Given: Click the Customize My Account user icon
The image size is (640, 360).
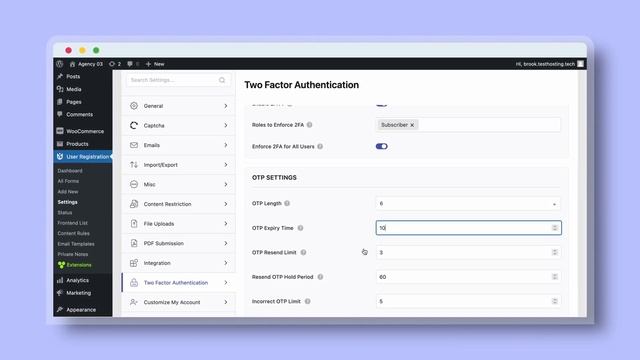Looking at the screenshot, I should tap(134, 302).
